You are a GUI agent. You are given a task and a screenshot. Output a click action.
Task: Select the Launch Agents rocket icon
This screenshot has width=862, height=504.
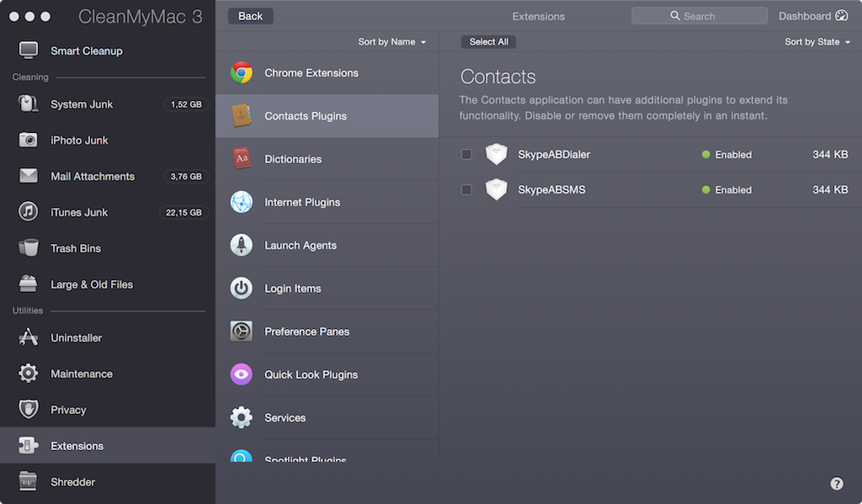click(242, 245)
